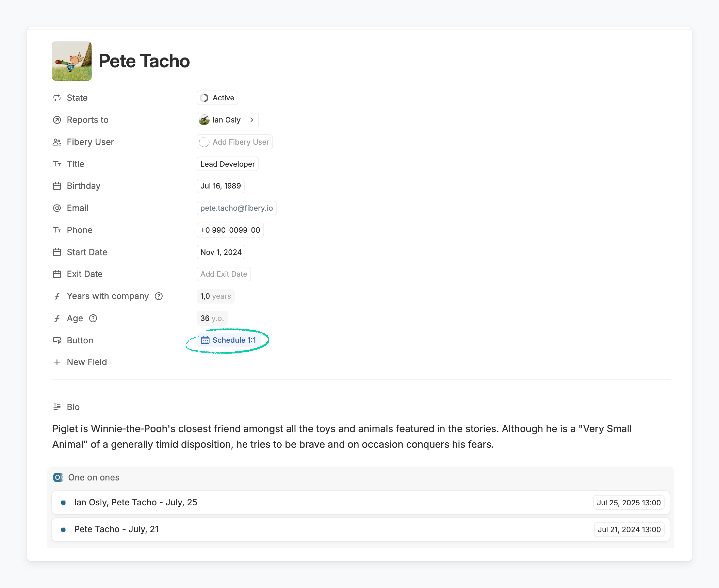719x588 pixels.
Task: Click Pete Tacho's Piglet avatar image
Action: (71, 61)
